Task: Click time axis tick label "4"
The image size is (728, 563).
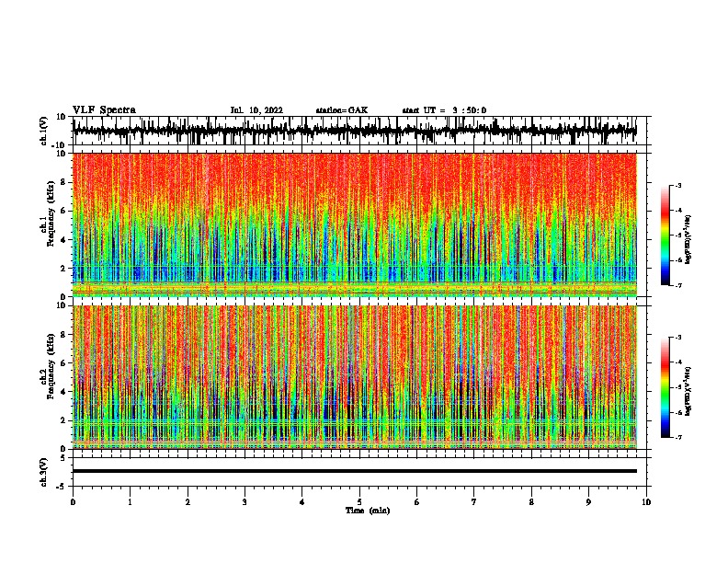Action: (302, 502)
